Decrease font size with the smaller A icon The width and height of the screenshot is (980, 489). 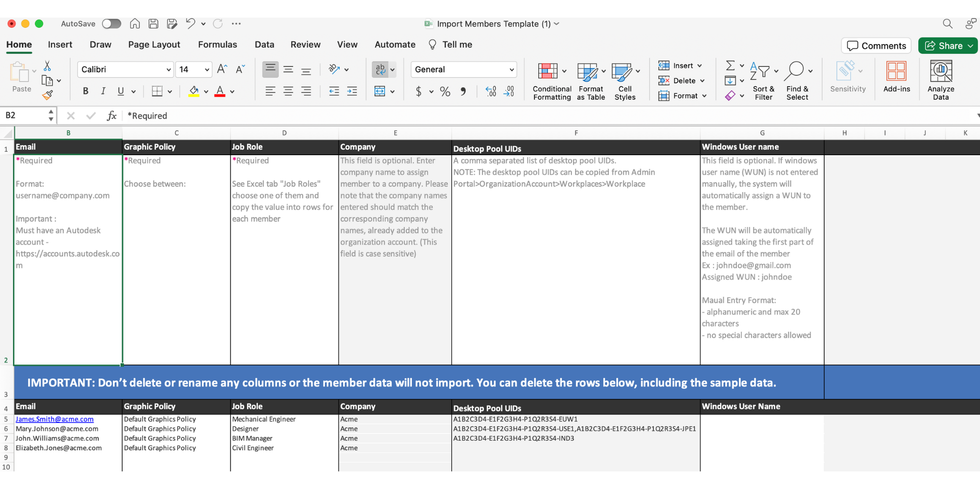pyautogui.click(x=240, y=69)
